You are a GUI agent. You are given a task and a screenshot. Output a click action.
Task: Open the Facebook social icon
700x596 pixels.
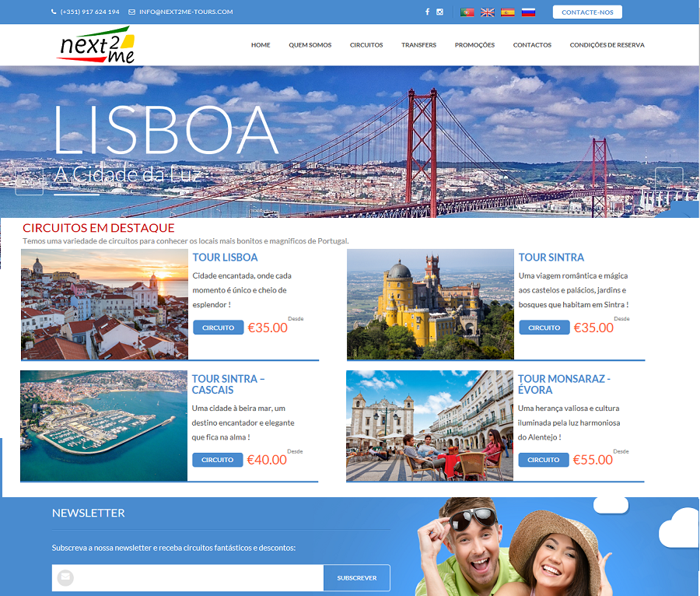click(x=427, y=12)
